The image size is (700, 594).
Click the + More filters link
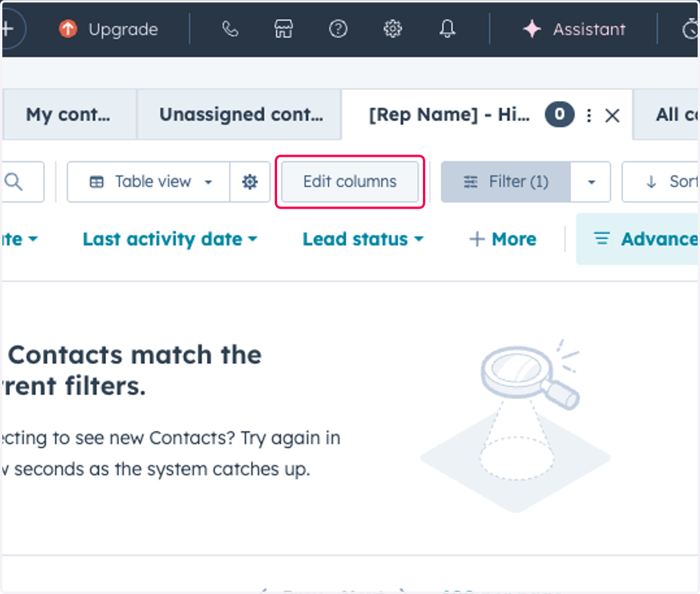tap(502, 239)
